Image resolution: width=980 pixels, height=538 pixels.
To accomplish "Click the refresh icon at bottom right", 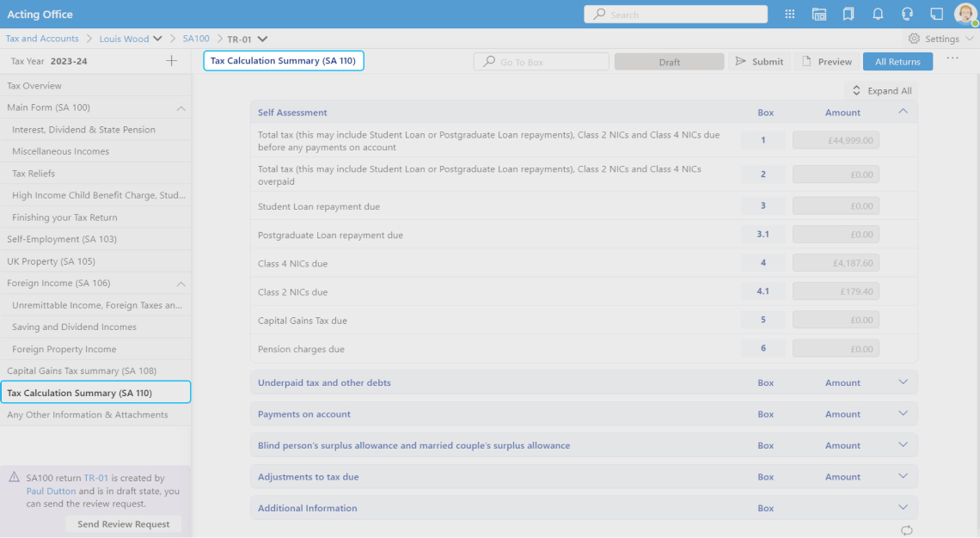I will (x=906, y=530).
